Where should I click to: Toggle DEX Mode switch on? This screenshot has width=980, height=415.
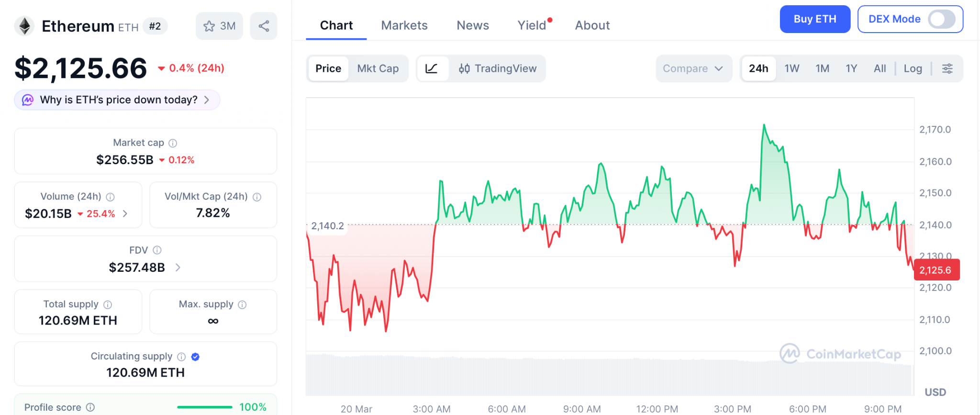coord(941,19)
